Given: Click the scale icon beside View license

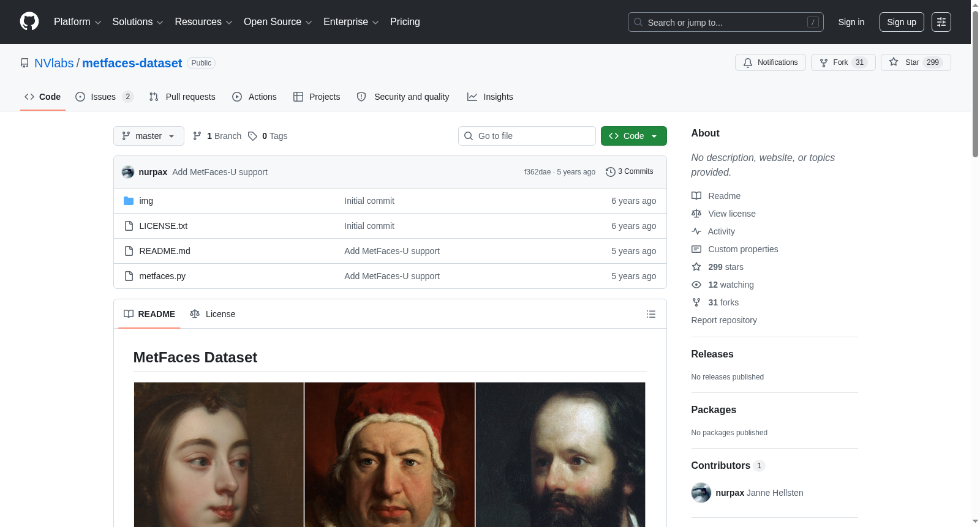Looking at the screenshot, I should [696, 214].
